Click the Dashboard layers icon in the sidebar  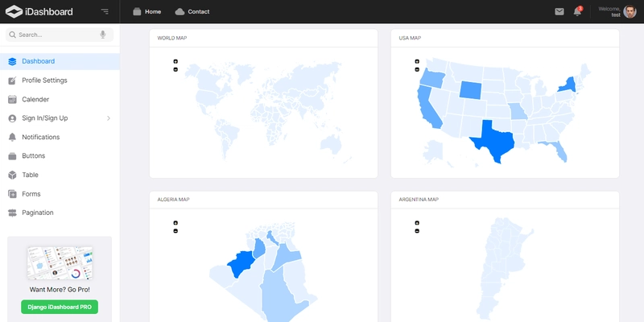(x=12, y=62)
